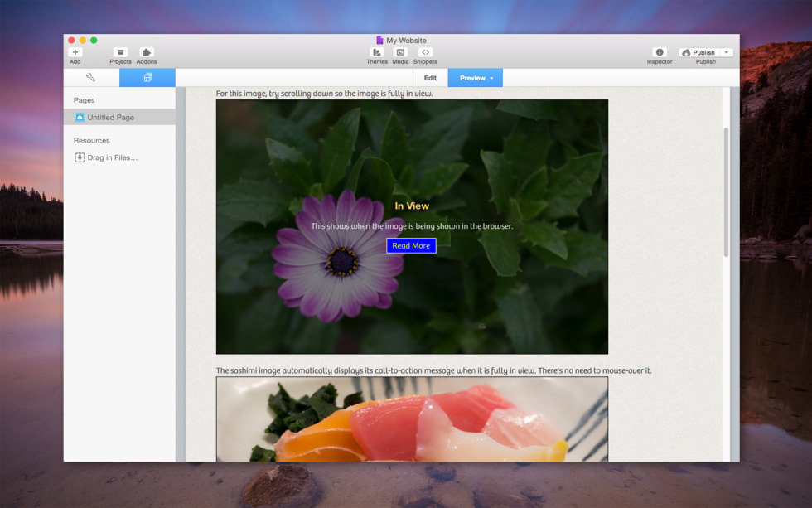Click the Resources section label
The image size is (812, 508).
[x=92, y=140]
